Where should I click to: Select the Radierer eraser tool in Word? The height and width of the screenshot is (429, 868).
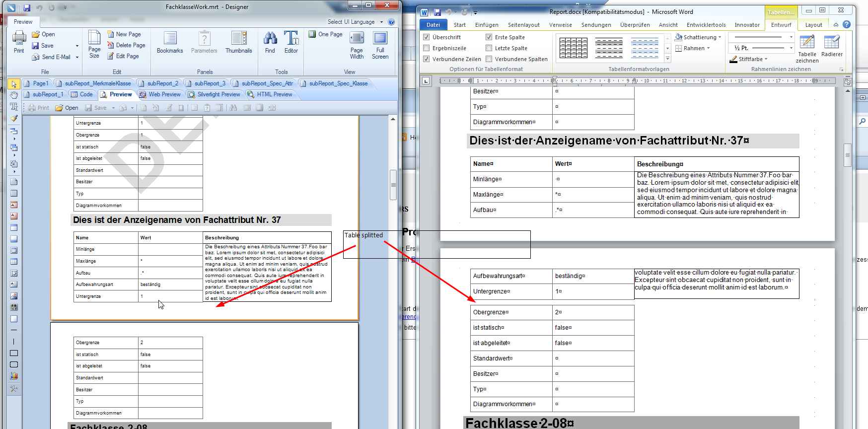point(832,46)
